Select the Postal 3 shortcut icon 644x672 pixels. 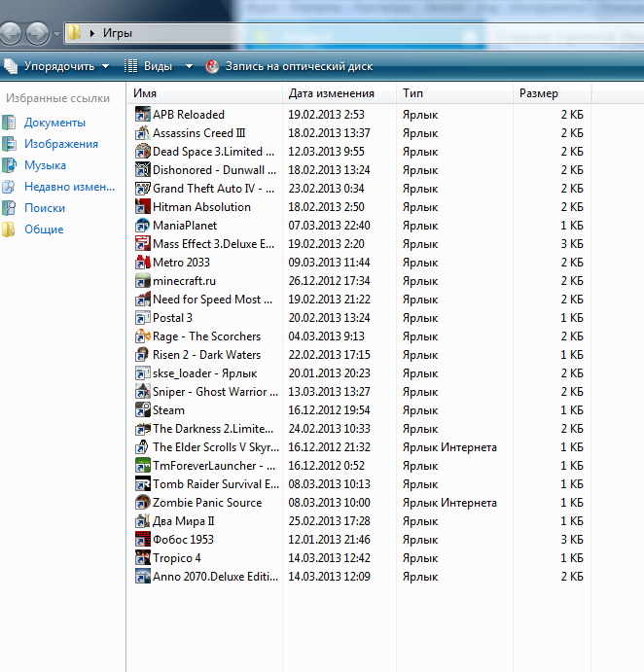[x=142, y=318]
